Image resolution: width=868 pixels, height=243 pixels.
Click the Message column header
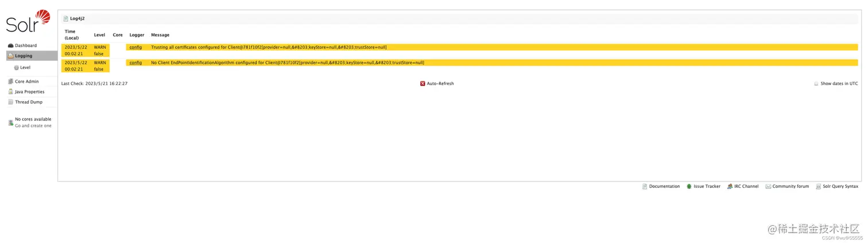coord(160,35)
